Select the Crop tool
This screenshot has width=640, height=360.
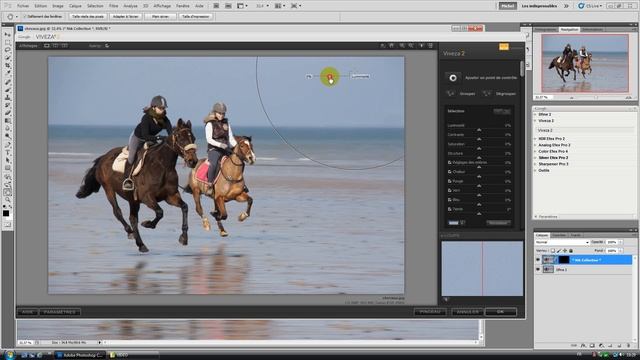point(7,66)
